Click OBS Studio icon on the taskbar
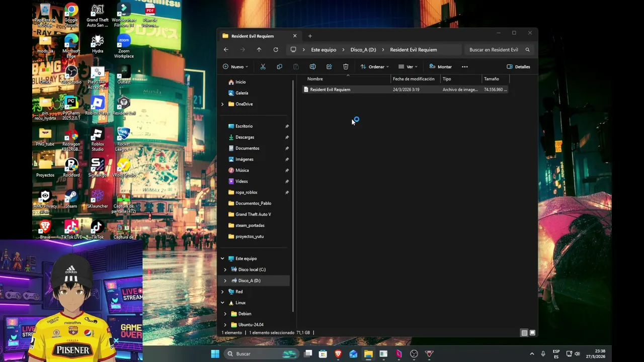The image size is (644, 362). coord(414,354)
